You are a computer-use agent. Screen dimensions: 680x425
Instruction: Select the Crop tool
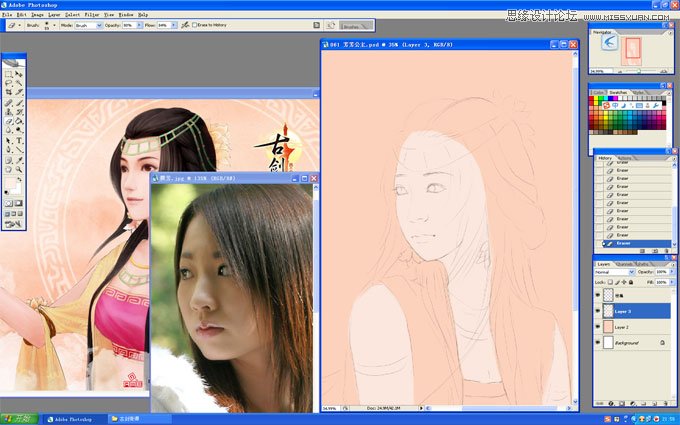point(8,92)
